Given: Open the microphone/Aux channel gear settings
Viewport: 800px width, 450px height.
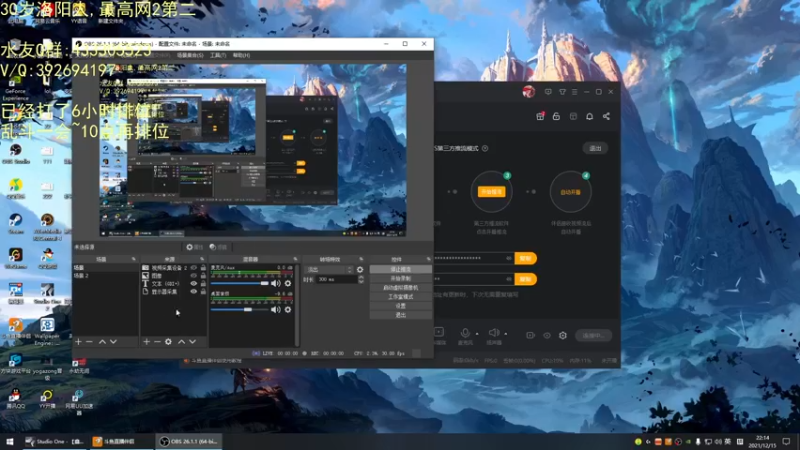Looking at the screenshot, I should pyautogui.click(x=288, y=283).
